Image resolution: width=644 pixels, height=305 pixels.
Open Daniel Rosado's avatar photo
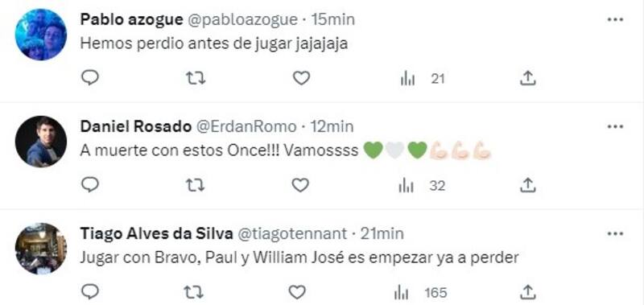[41, 142]
